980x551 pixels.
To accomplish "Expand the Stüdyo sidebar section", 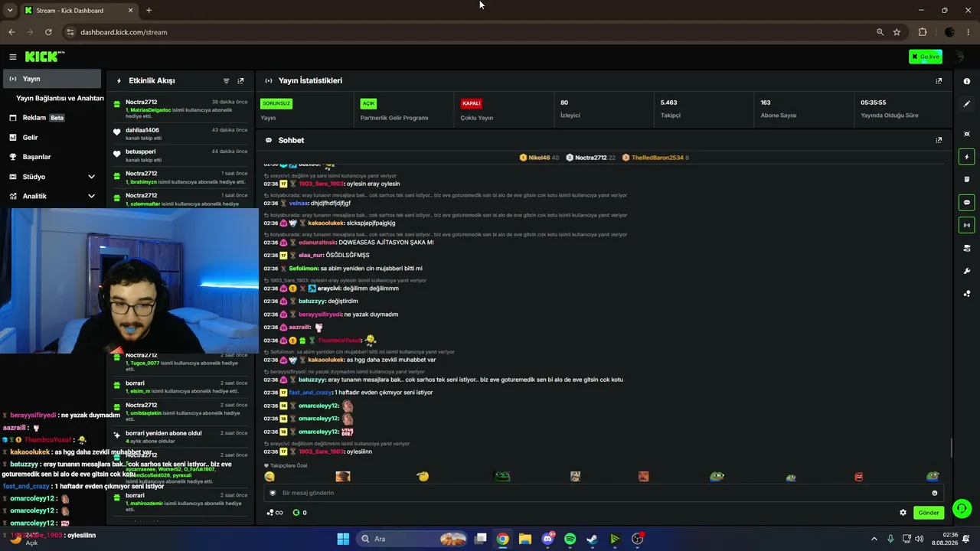I will click(x=52, y=177).
